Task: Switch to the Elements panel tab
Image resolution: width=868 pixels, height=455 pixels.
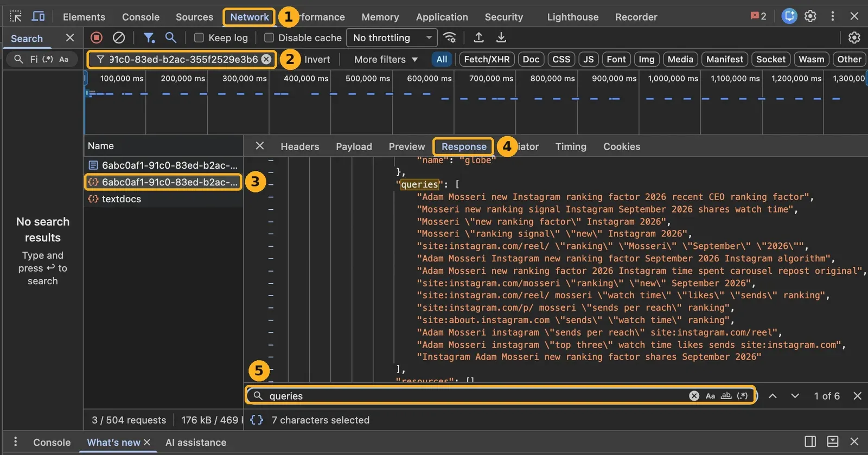Action: coord(84,17)
